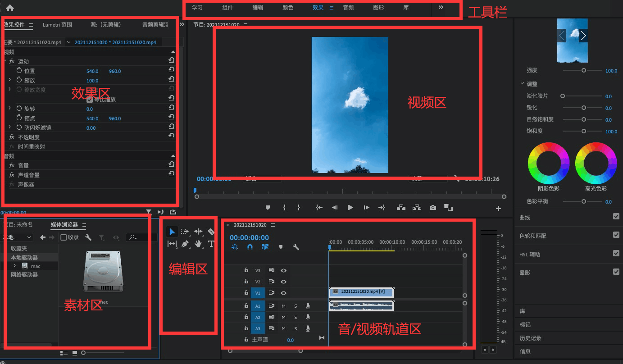Disable the HSL 辅助 checkbox

(x=616, y=254)
